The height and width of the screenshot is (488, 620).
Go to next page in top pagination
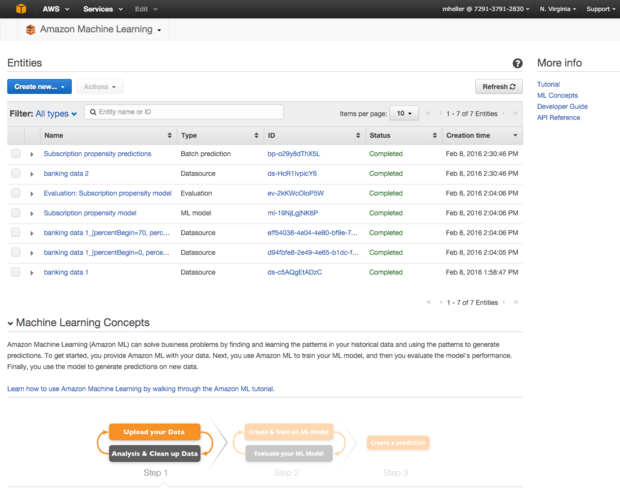tap(503, 113)
